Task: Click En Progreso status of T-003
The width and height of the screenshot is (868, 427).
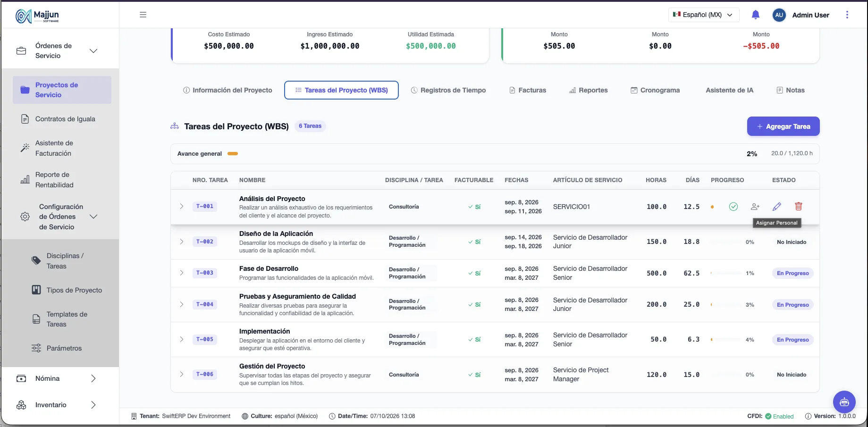Action: point(792,273)
